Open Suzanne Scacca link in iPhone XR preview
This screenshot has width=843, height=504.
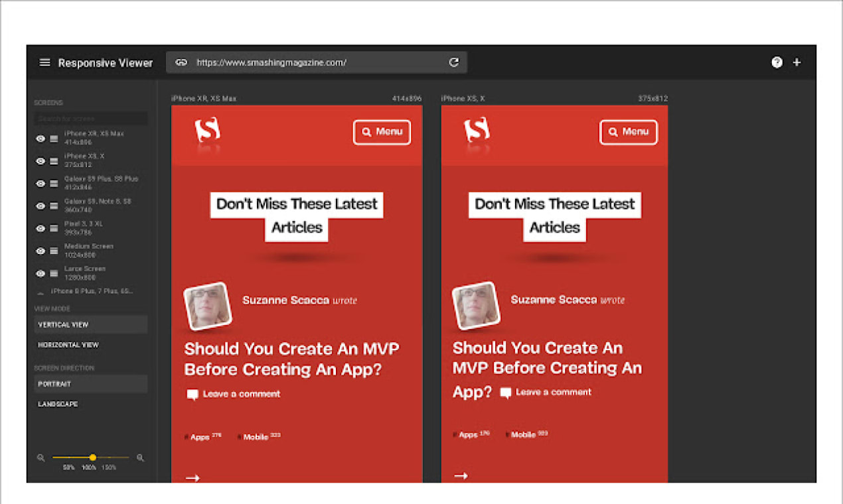coord(285,300)
